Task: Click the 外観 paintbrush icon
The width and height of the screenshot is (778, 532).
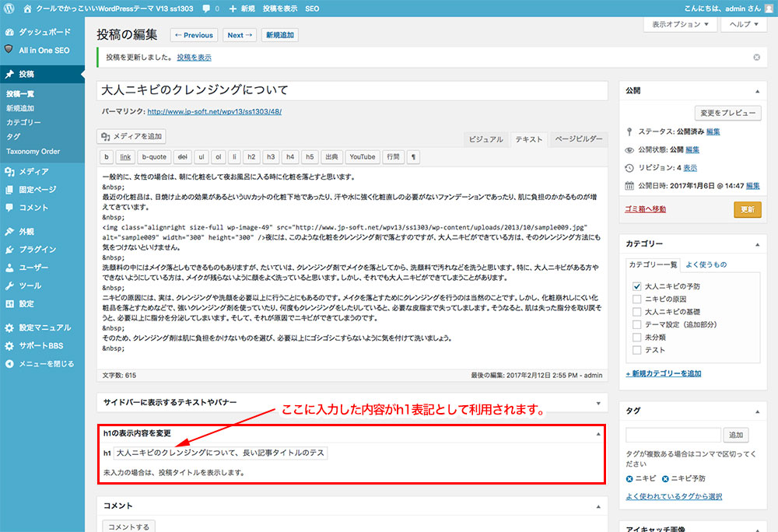Action: pyautogui.click(x=9, y=232)
